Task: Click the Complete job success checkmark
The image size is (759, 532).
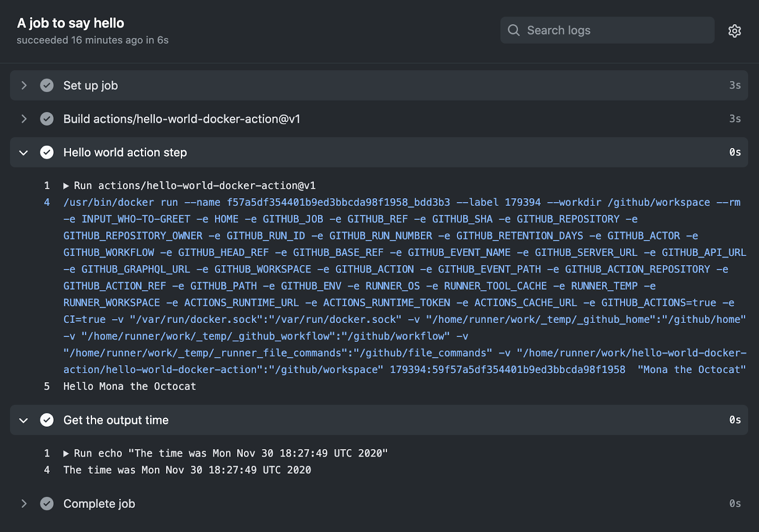Action: (x=47, y=504)
